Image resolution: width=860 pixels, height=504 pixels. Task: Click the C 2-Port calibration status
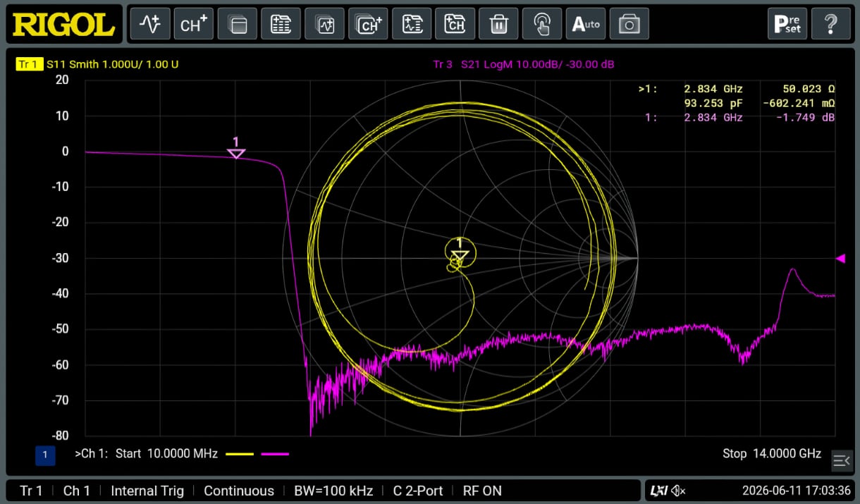click(418, 491)
